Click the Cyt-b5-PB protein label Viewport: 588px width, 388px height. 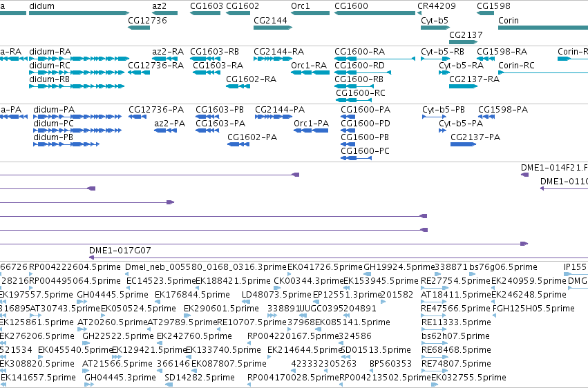pyautogui.click(x=444, y=110)
